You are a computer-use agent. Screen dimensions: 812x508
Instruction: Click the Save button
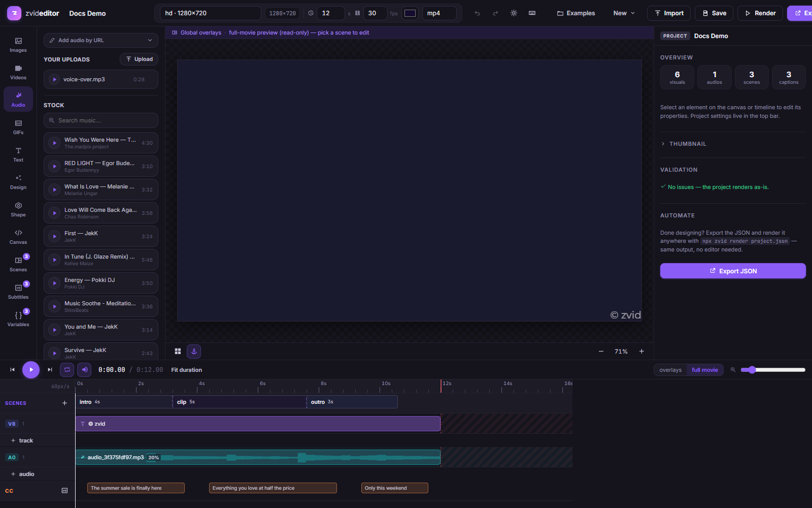tap(714, 13)
